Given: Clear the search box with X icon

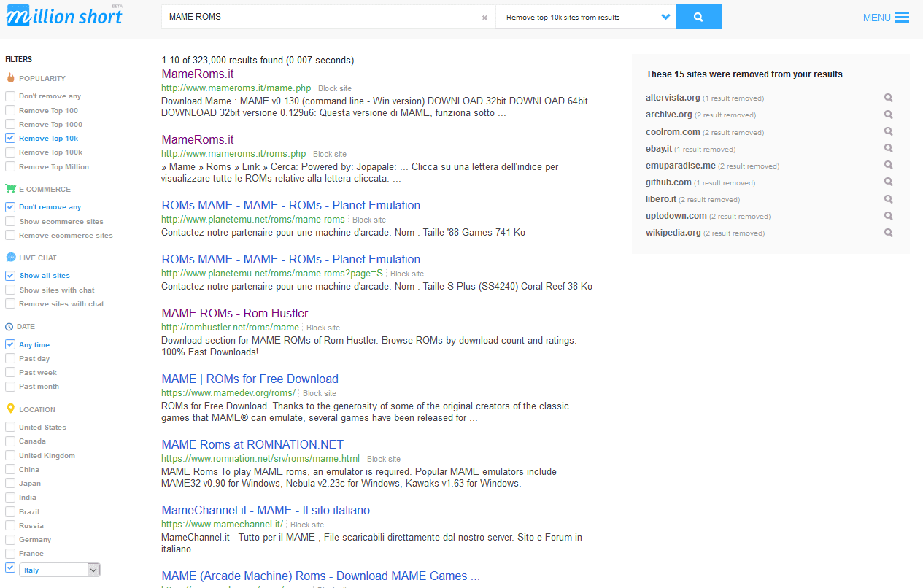Looking at the screenshot, I should (484, 18).
